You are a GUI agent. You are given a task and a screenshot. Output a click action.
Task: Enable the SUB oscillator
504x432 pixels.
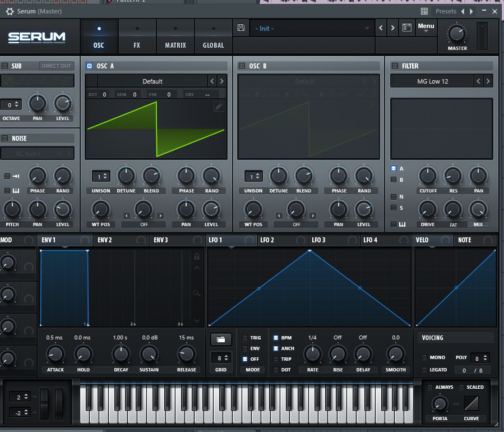[x=5, y=66]
